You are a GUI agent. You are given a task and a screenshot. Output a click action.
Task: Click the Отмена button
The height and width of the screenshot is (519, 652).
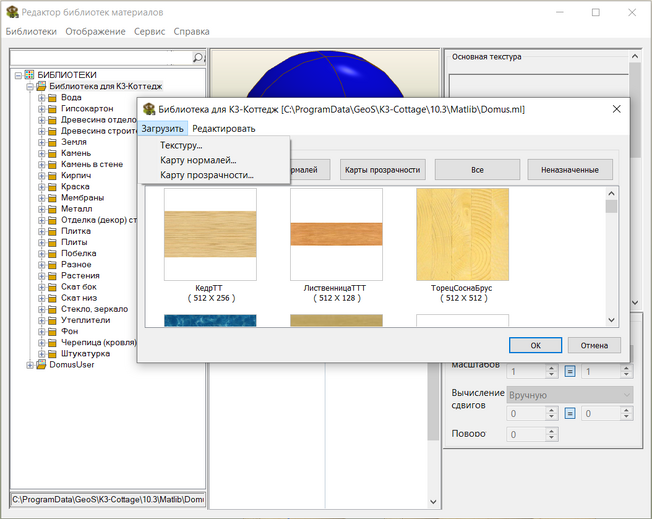(594, 345)
